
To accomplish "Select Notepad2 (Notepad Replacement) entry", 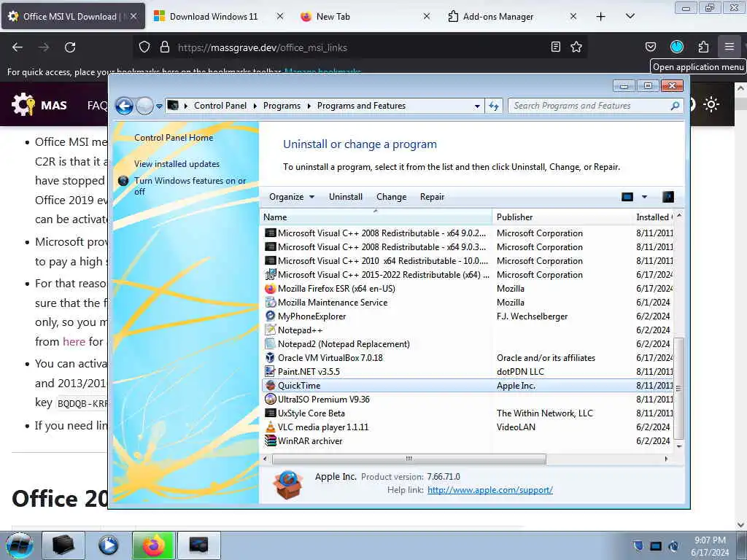I will (x=468, y=344).
